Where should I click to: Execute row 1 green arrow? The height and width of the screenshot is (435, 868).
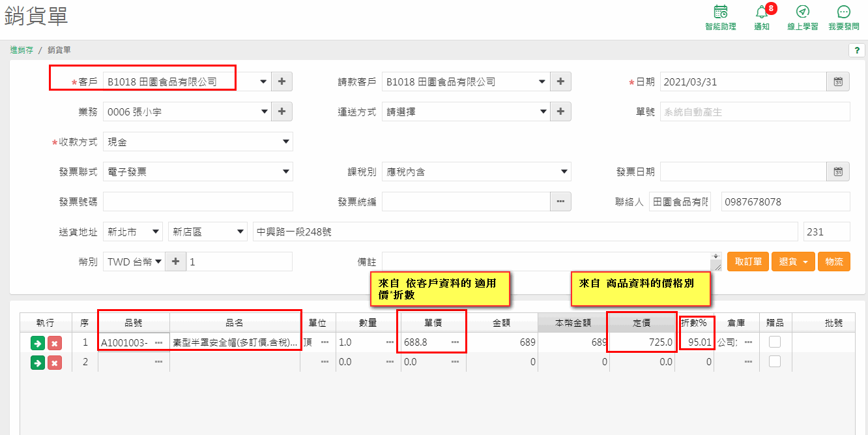pos(38,343)
